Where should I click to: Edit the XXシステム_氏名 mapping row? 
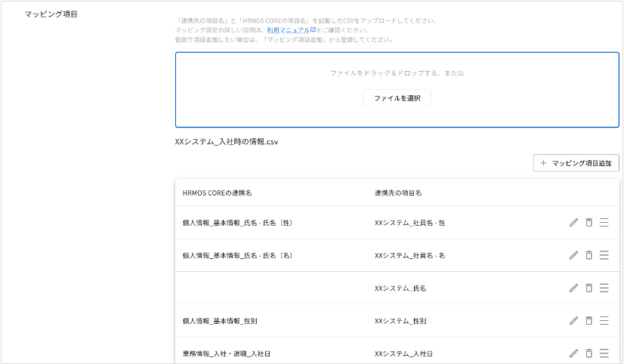(573, 288)
